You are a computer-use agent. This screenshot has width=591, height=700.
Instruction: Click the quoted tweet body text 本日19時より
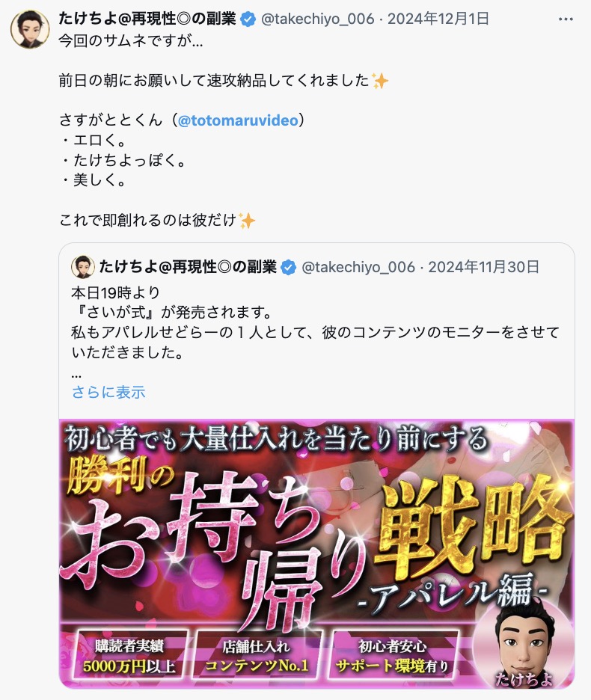(x=115, y=293)
